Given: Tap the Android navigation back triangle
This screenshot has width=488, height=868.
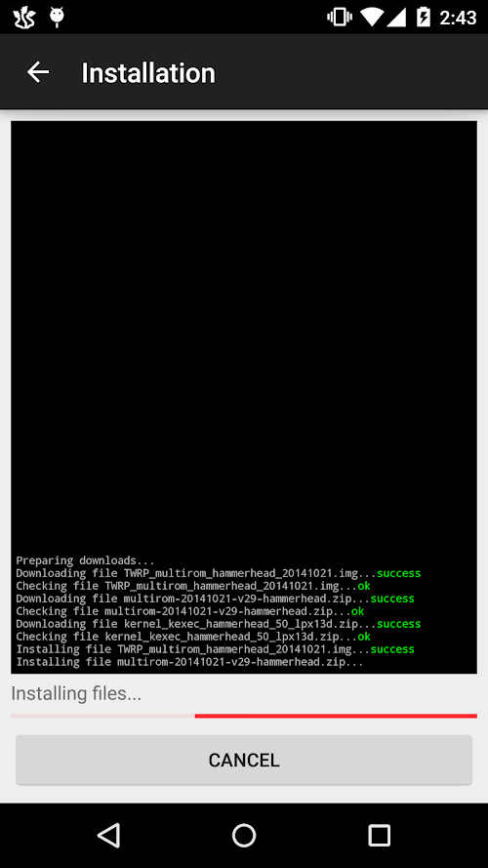Looking at the screenshot, I should [x=108, y=835].
